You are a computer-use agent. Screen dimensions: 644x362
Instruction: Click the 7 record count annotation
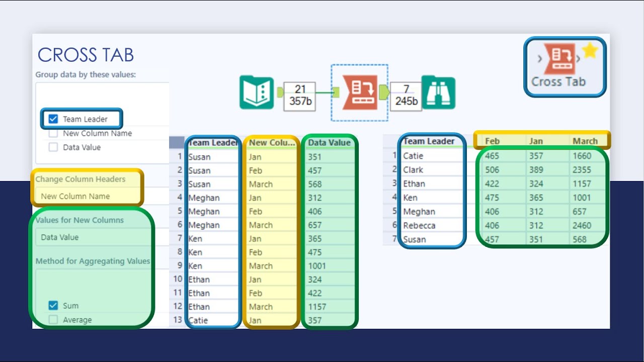pos(406,93)
